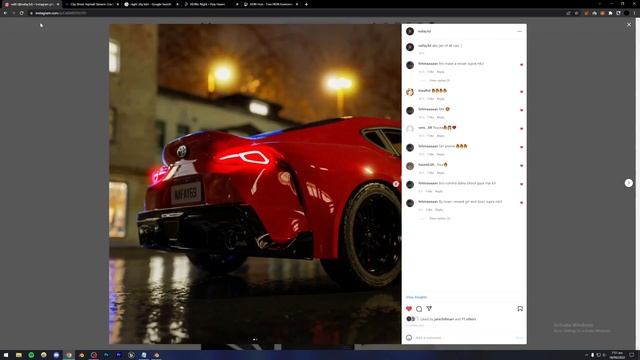Reply to the single fire emoji comment
The width and height of the screenshot is (640, 360).
[440, 173]
